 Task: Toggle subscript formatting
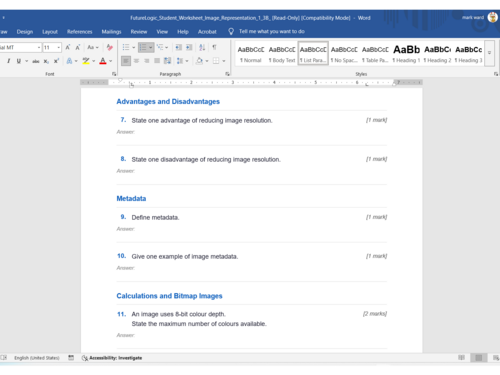(x=46, y=61)
